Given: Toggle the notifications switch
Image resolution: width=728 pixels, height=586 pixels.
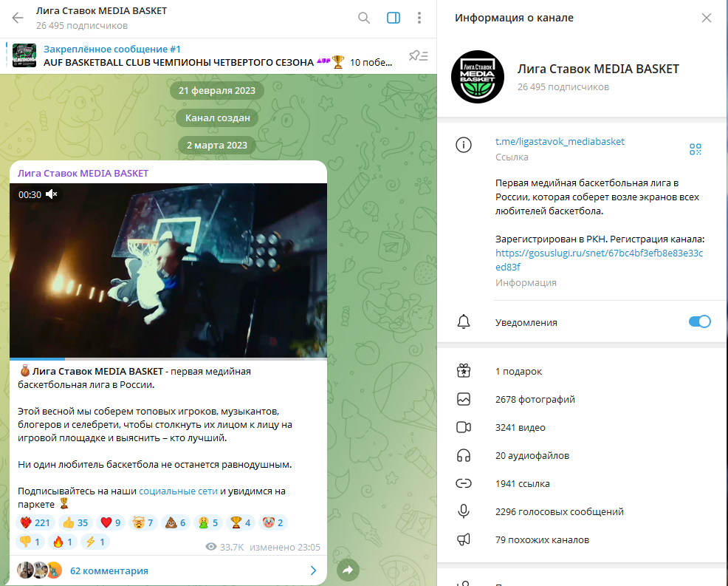Looking at the screenshot, I should pyautogui.click(x=700, y=321).
